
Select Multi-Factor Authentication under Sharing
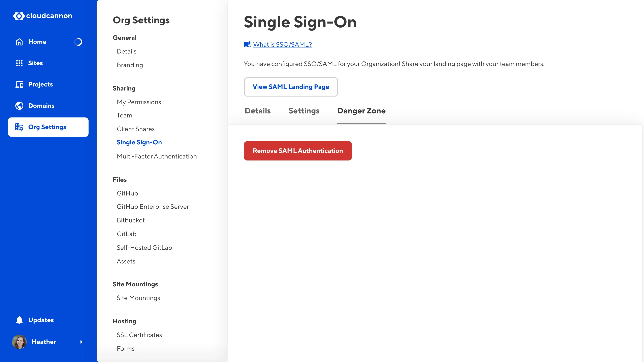(x=157, y=156)
